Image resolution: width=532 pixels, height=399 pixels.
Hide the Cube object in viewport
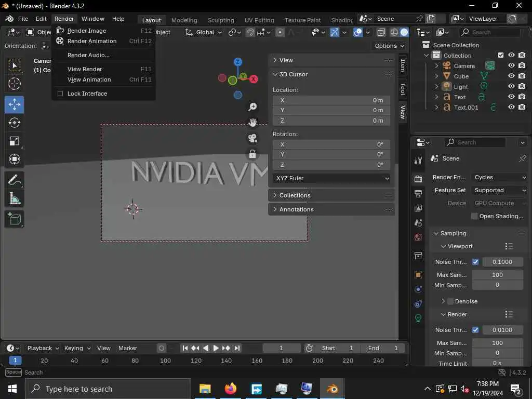pyautogui.click(x=511, y=76)
